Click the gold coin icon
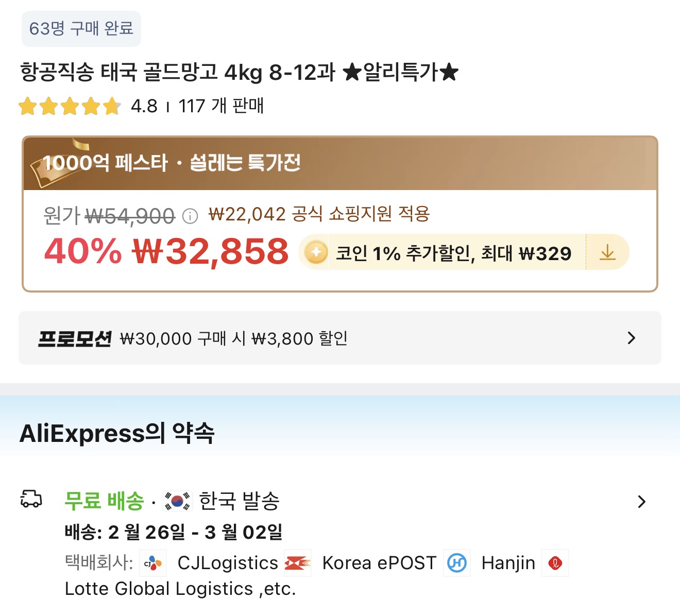This screenshot has width=680, height=616. click(x=316, y=252)
